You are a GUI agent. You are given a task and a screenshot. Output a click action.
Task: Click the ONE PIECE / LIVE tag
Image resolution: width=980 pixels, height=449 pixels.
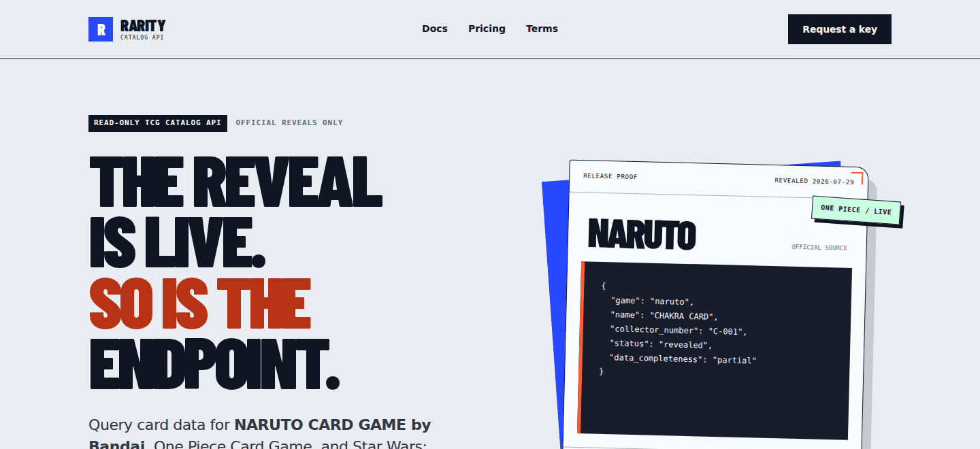tap(856, 210)
